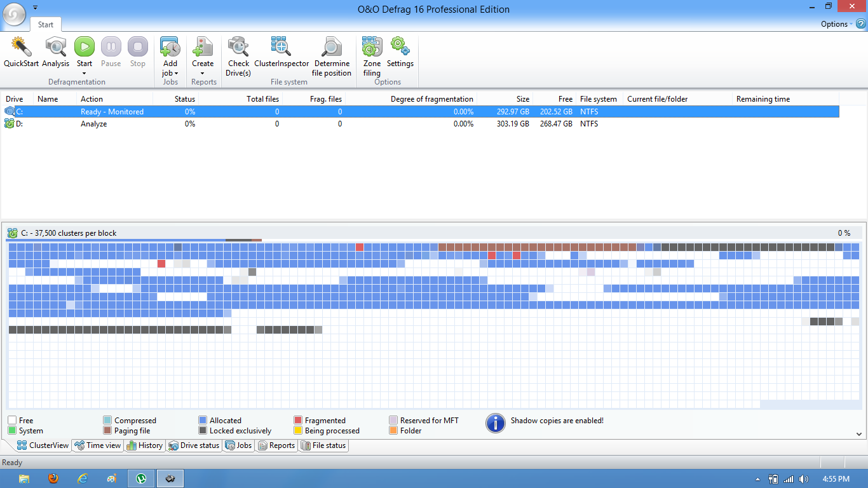The height and width of the screenshot is (488, 868).
Task: Show hidden system tray icons
Action: click(x=757, y=479)
